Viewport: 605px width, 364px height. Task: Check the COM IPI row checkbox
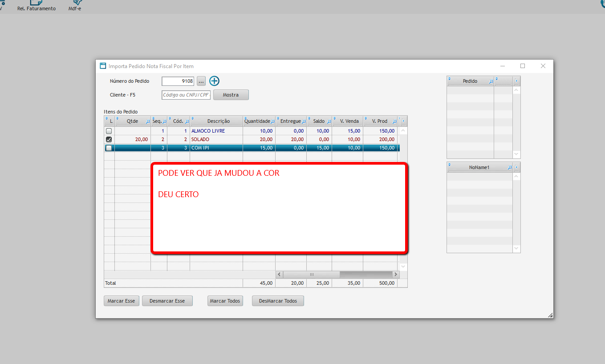(109, 147)
